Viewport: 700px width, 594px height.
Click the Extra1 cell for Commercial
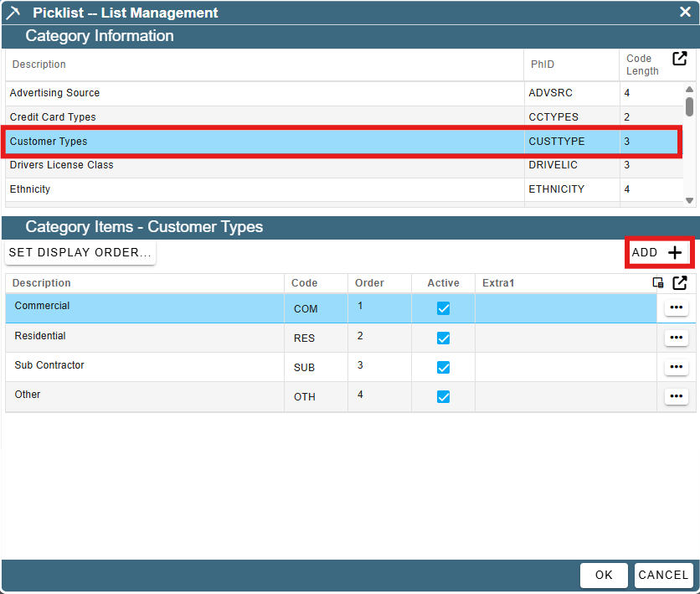coord(566,308)
